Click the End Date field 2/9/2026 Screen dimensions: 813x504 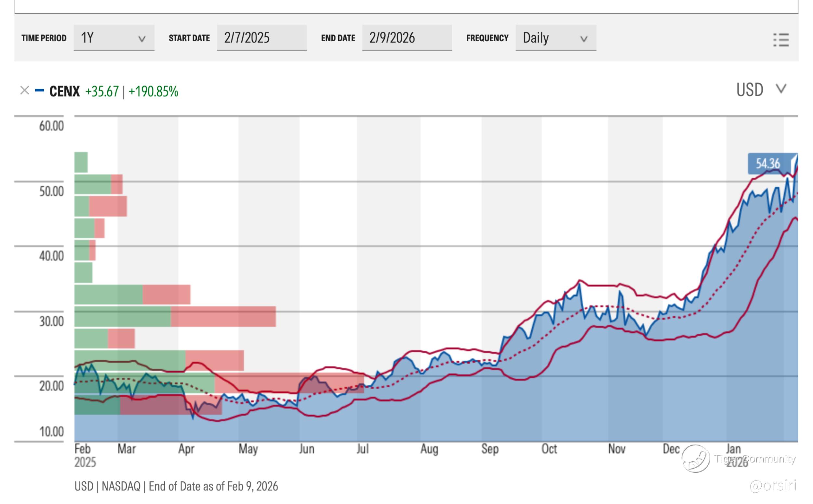[407, 38]
